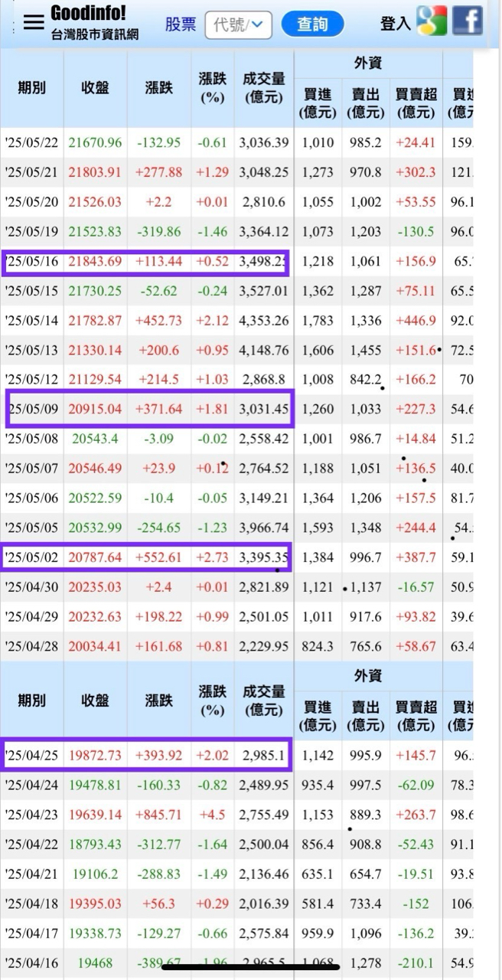
Task: Click foreign net value +302.3
Action: tap(416, 172)
